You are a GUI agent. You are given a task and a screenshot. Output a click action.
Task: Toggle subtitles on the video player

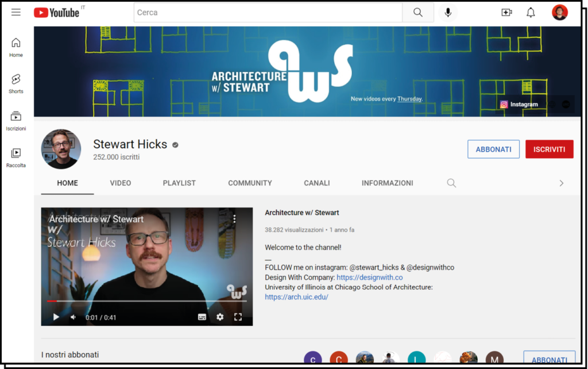202,317
